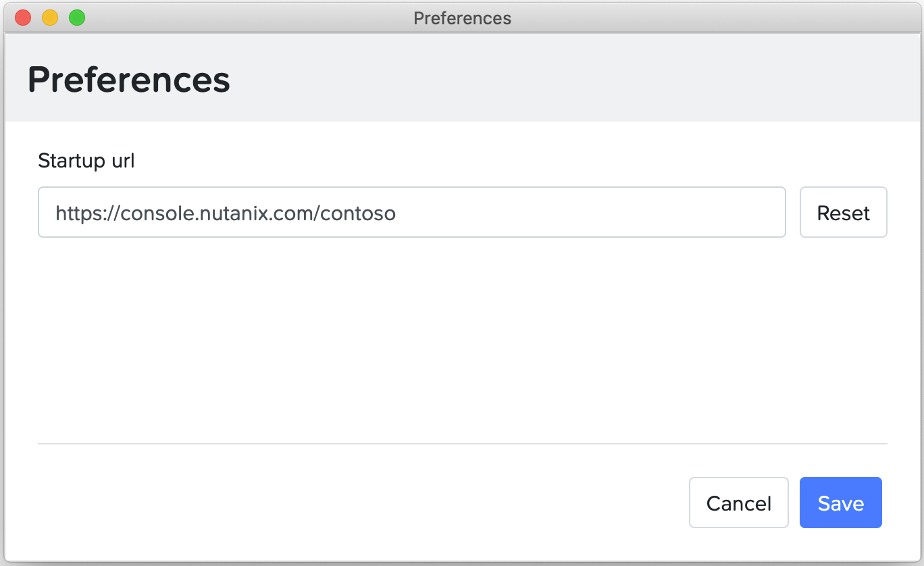Minimize the window using the yellow button
924x566 pixels.
(x=50, y=18)
